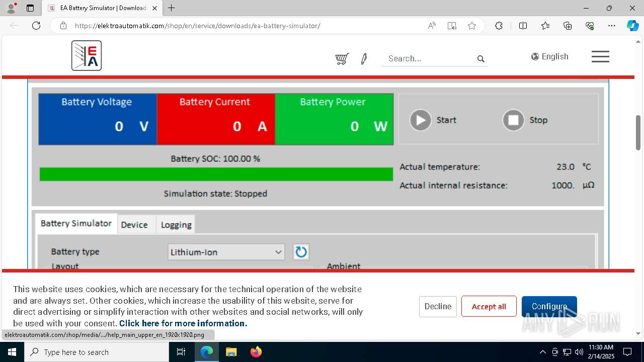Open the tab actions menu icon

[x=30, y=8]
